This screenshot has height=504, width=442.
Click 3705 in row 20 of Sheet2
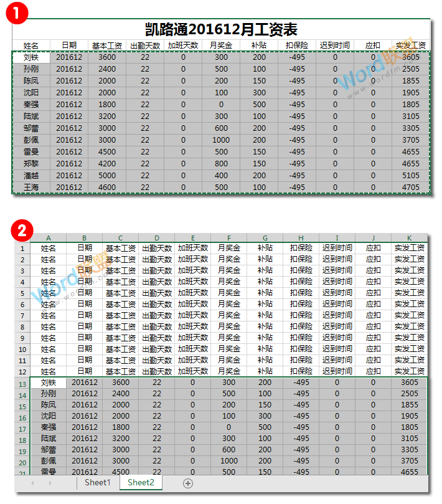pyautogui.click(x=409, y=461)
